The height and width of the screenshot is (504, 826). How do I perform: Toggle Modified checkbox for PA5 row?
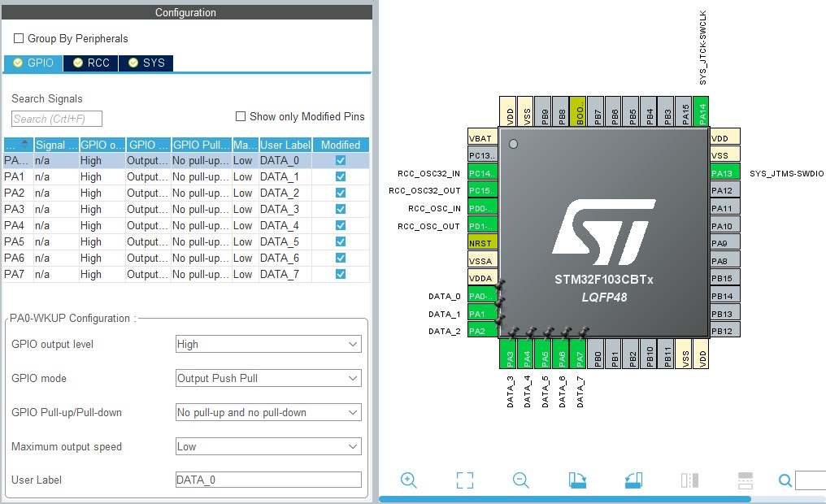(x=341, y=241)
